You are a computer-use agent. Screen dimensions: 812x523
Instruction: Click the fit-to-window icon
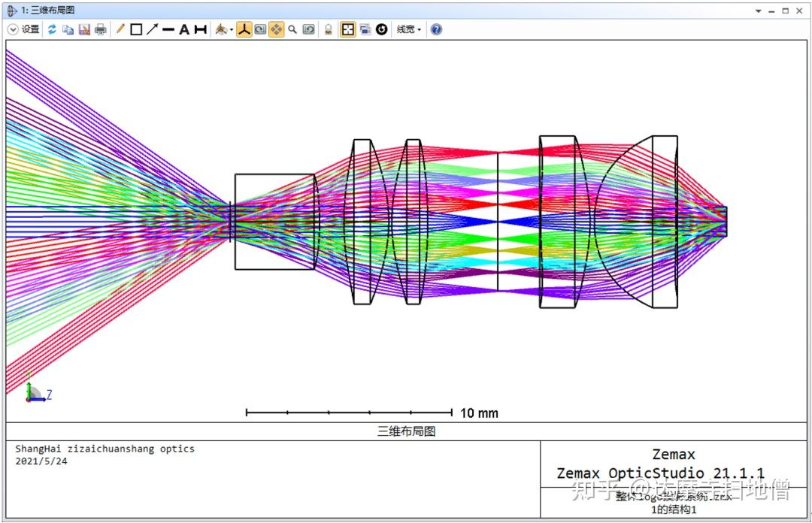[349, 29]
